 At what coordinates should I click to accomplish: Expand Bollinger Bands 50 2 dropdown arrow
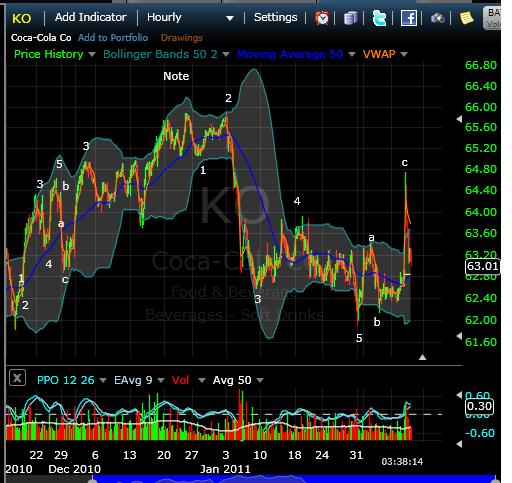(226, 54)
